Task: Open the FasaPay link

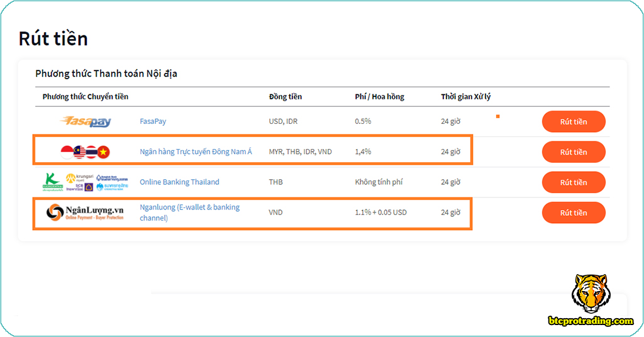Action: (153, 121)
